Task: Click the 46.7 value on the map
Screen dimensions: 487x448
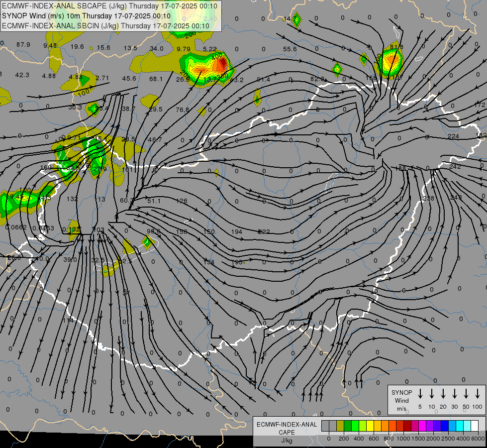Action: coord(155,139)
